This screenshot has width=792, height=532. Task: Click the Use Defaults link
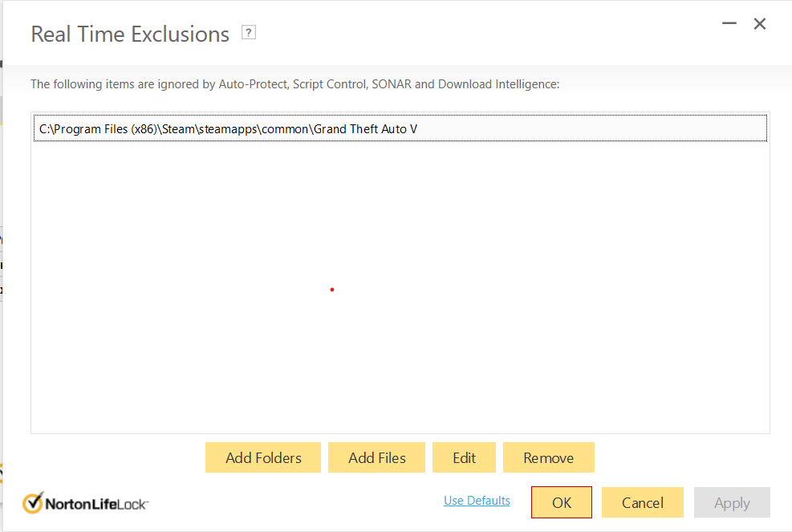point(477,501)
